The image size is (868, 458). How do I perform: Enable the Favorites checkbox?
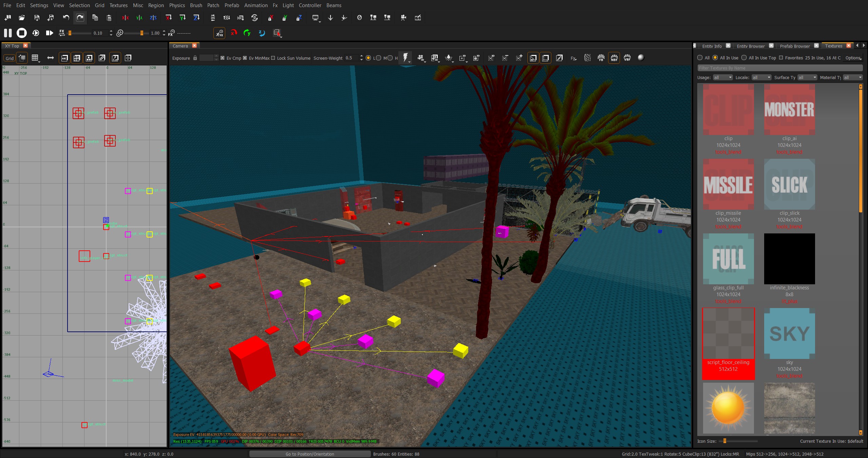781,58
